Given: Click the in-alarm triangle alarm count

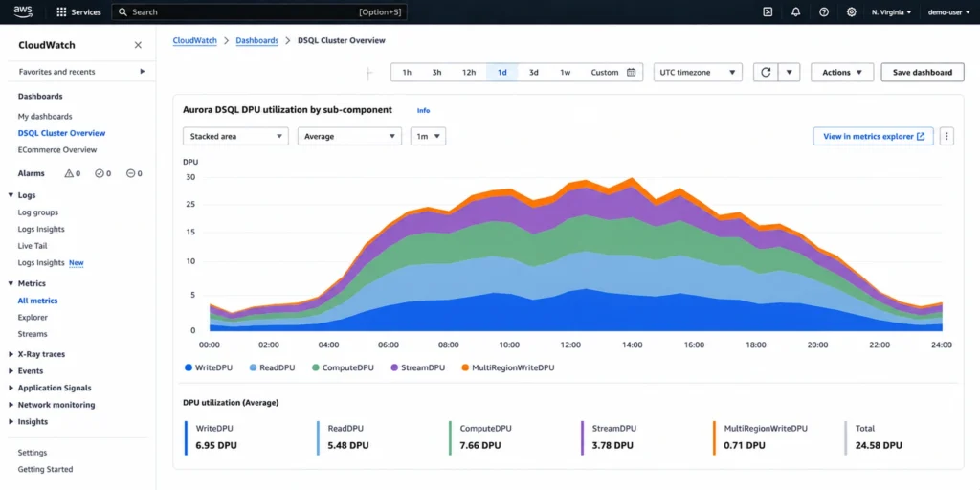Looking at the screenshot, I should (73, 174).
